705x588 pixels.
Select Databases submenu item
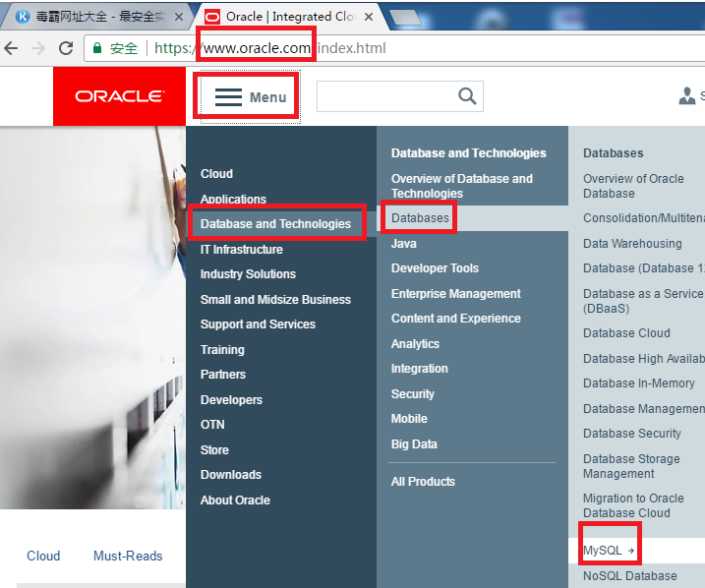coord(420,218)
